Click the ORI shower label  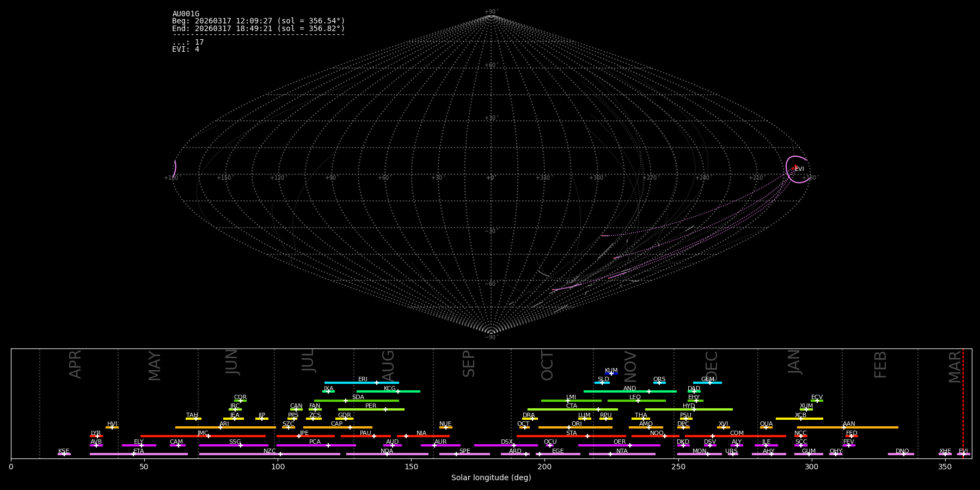(x=577, y=424)
